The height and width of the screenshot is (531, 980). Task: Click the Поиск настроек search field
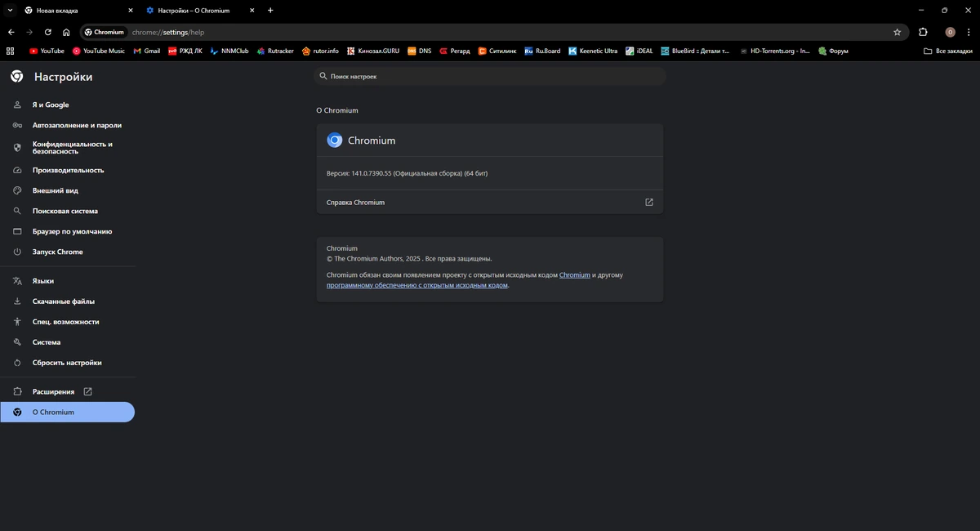pos(490,76)
